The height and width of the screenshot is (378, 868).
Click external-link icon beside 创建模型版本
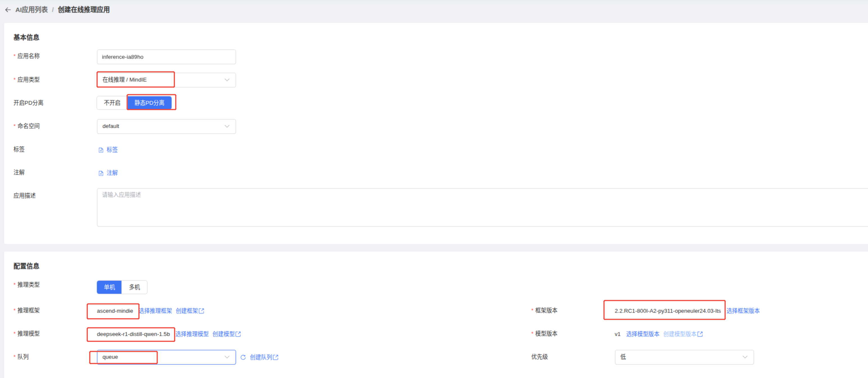[x=700, y=334]
